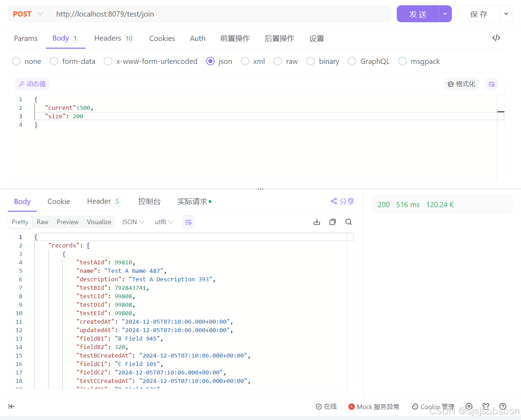
Task: Open the upload icon in status bar
Action: pyautogui.click(x=469, y=407)
